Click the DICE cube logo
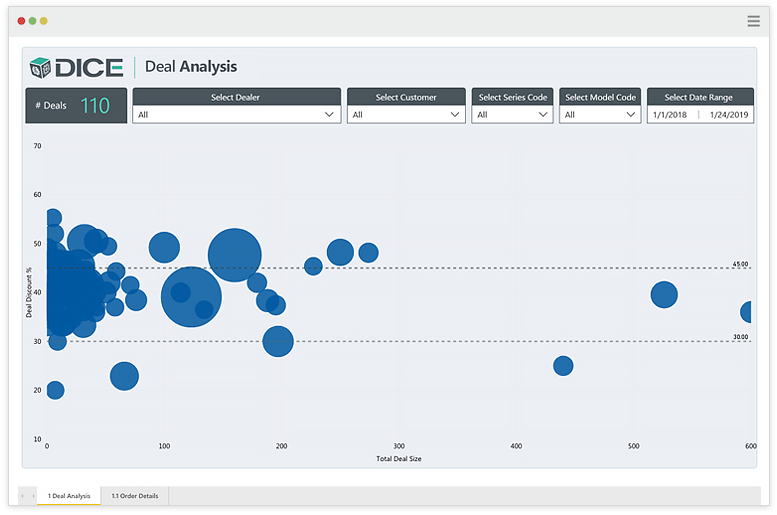This screenshot has width=777, height=515. (x=41, y=67)
